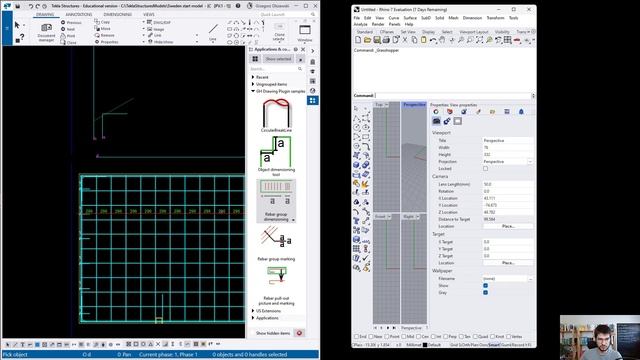Click the Open file icon in Rhino toolbar
Image resolution: width=640 pixels, height=360 pixels.
(367, 40)
